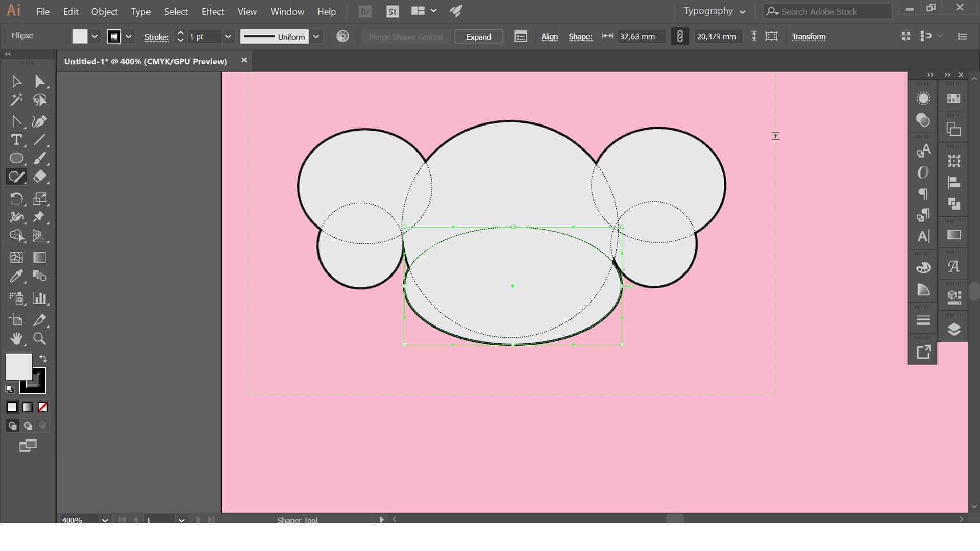
Task: Select the Shape Builder tool
Action: point(16,236)
